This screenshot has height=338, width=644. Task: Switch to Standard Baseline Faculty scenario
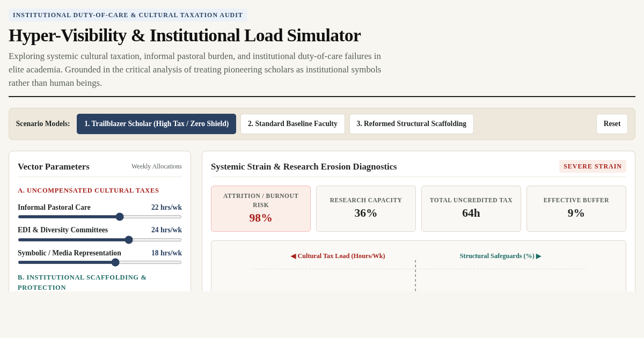pyautogui.click(x=292, y=124)
